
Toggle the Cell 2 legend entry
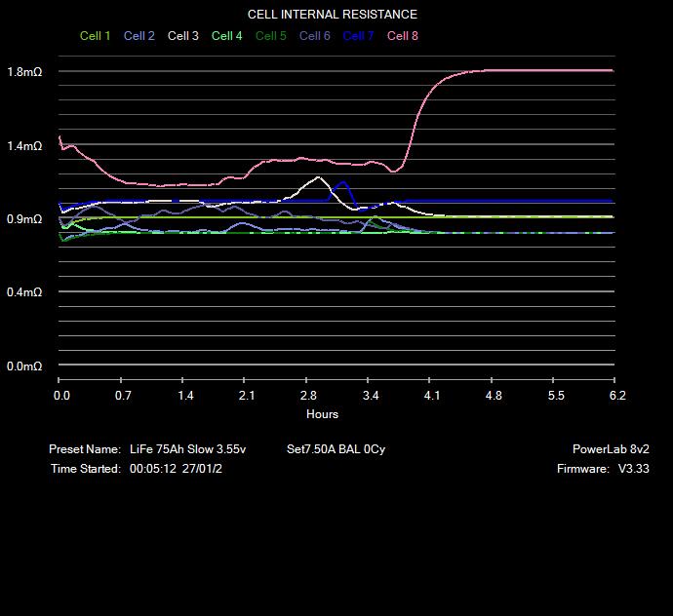pyautogui.click(x=139, y=36)
